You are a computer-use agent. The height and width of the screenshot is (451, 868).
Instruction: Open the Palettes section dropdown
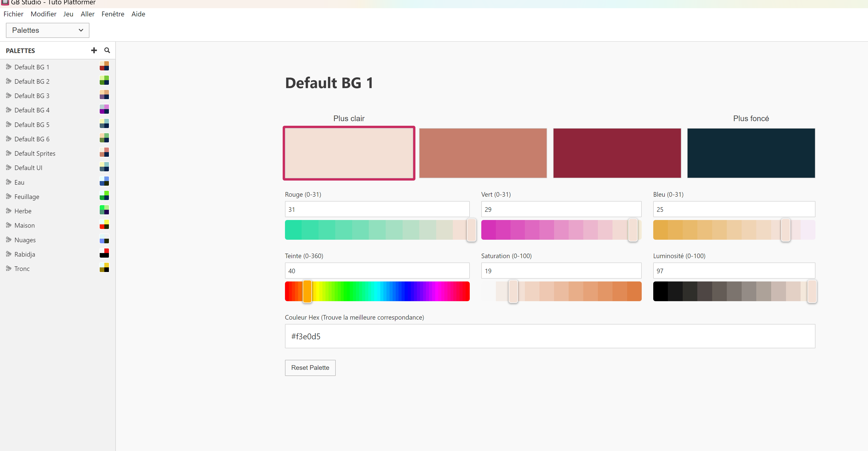tap(47, 30)
